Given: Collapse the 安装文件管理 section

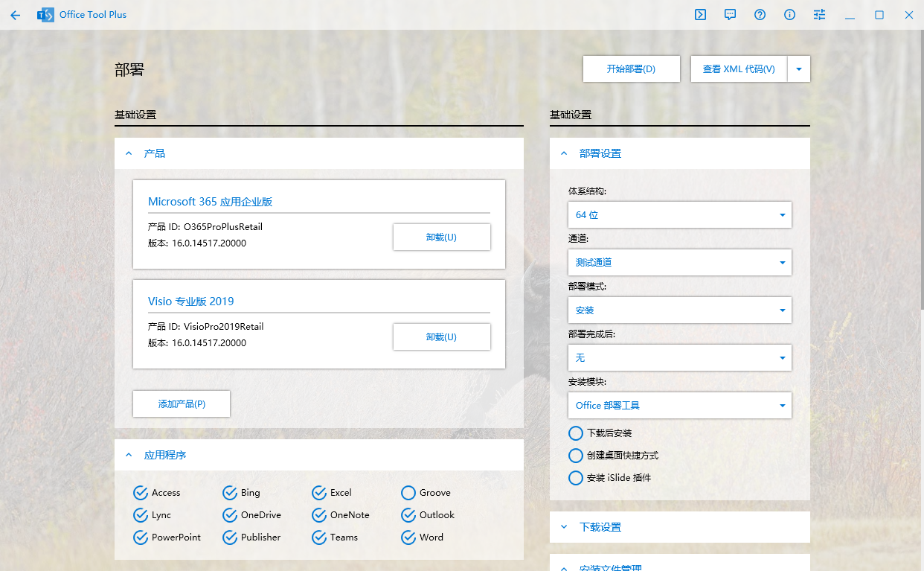Looking at the screenshot, I should pyautogui.click(x=679, y=564).
